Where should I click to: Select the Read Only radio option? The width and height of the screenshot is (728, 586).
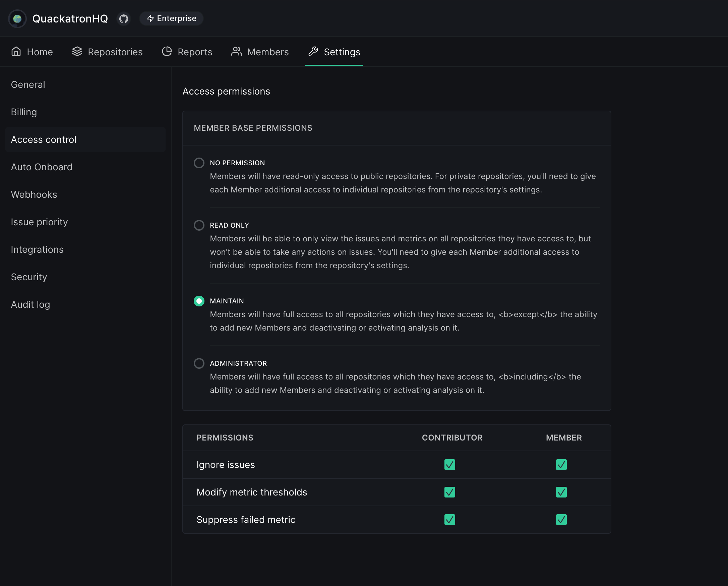coord(199,225)
